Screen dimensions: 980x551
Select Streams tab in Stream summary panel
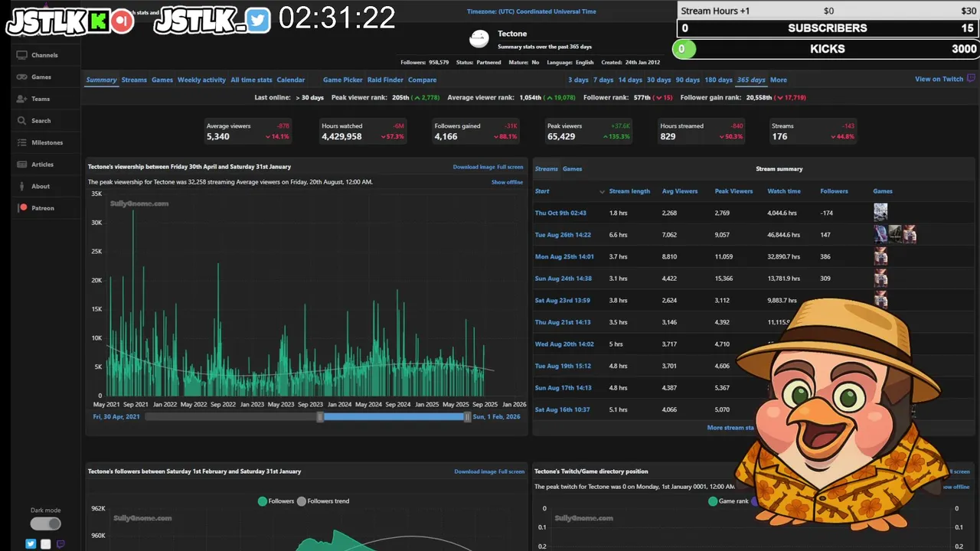[x=547, y=168]
